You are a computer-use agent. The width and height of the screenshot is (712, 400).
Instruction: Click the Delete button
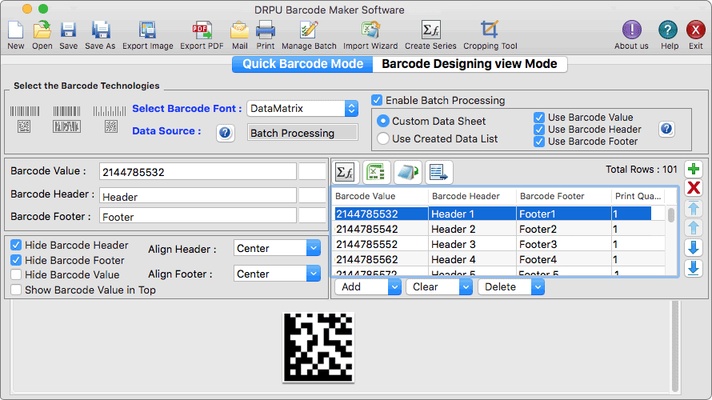click(x=504, y=287)
